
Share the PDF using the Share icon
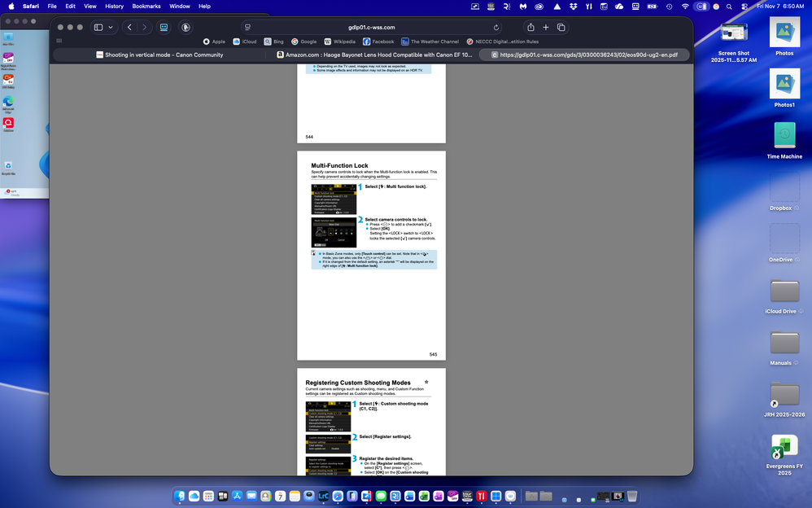pyautogui.click(x=531, y=27)
